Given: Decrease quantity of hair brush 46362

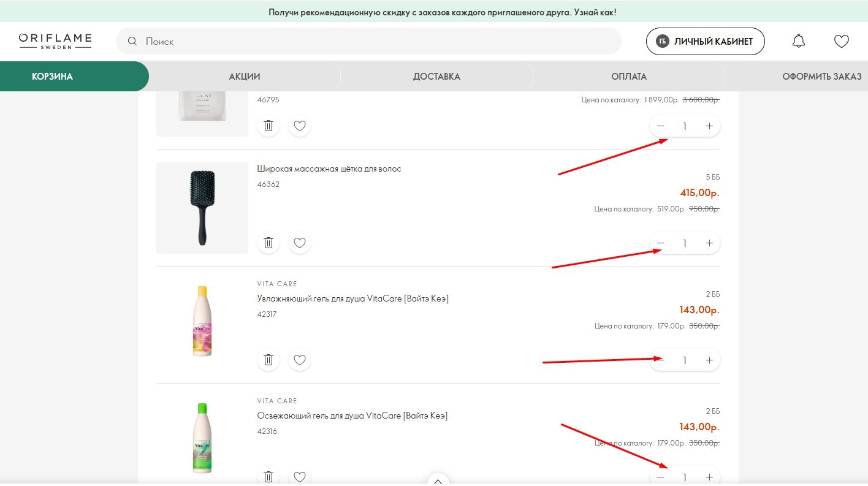Looking at the screenshot, I should coord(660,243).
